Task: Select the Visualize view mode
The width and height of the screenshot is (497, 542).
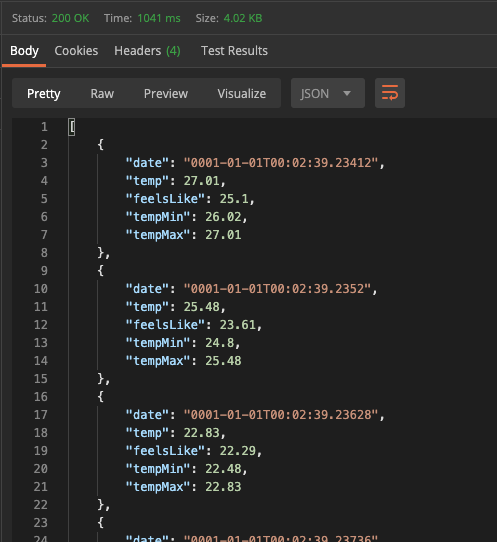Action: [242, 93]
